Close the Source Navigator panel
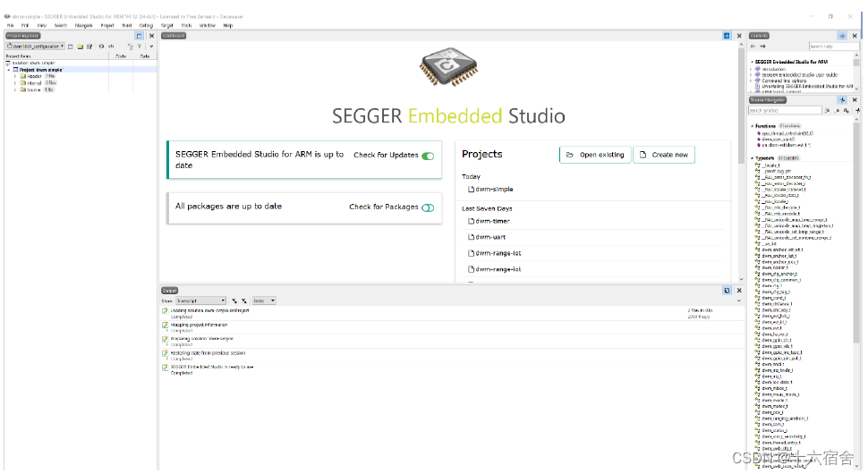The width and height of the screenshot is (868, 474). coord(855,100)
